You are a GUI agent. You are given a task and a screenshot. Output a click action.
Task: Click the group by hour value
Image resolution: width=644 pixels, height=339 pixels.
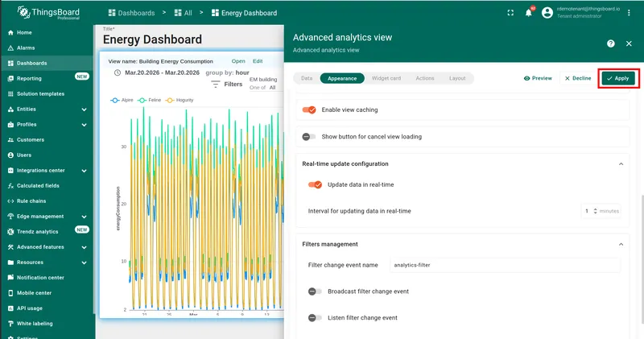[x=242, y=72]
